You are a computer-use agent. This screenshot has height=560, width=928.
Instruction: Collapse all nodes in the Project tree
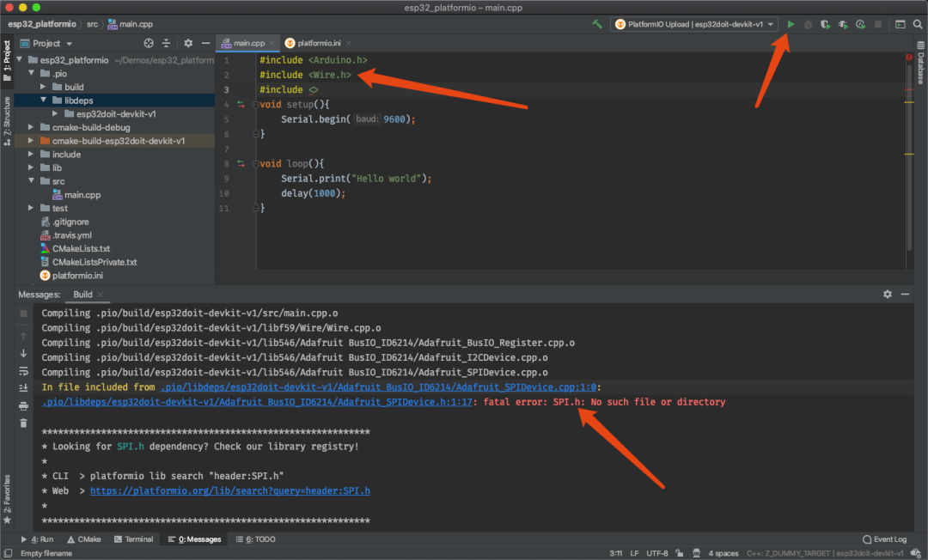[x=168, y=43]
